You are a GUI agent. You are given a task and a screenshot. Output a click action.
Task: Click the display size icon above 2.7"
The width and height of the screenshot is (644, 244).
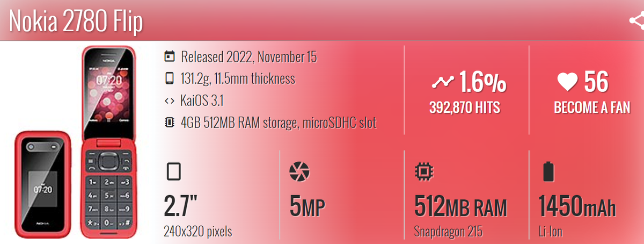point(174,172)
